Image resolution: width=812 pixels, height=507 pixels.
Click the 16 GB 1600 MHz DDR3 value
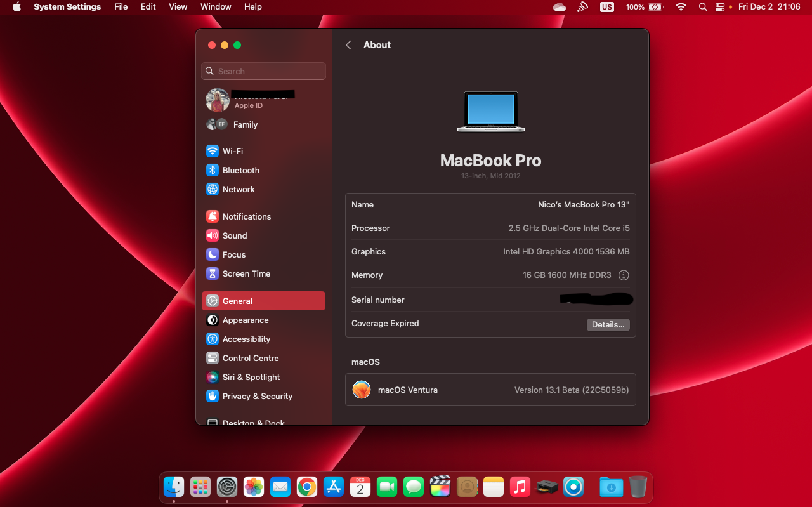point(567,275)
